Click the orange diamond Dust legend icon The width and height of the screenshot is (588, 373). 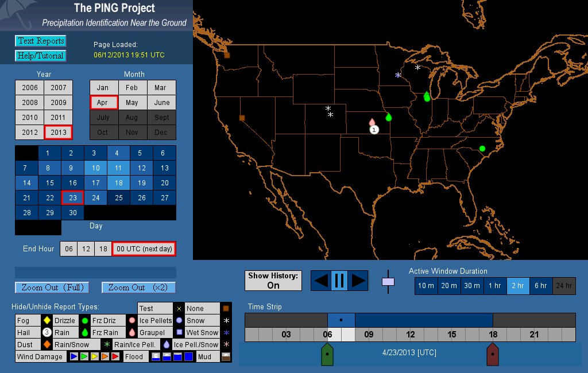pyautogui.click(x=47, y=345)
